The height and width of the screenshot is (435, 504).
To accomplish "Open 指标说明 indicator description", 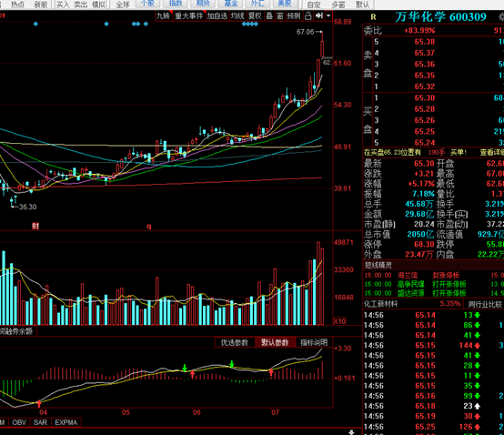I will [314, 342].
